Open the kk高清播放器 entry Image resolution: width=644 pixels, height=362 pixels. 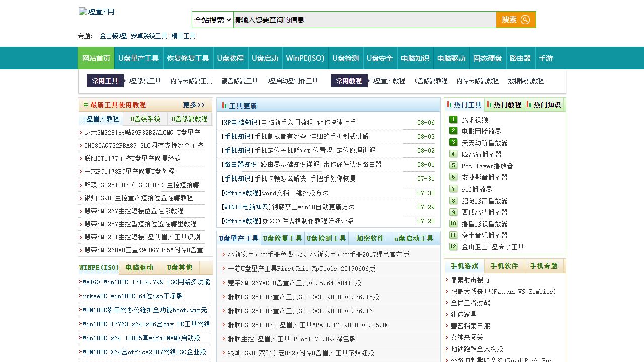pos(481,154)
